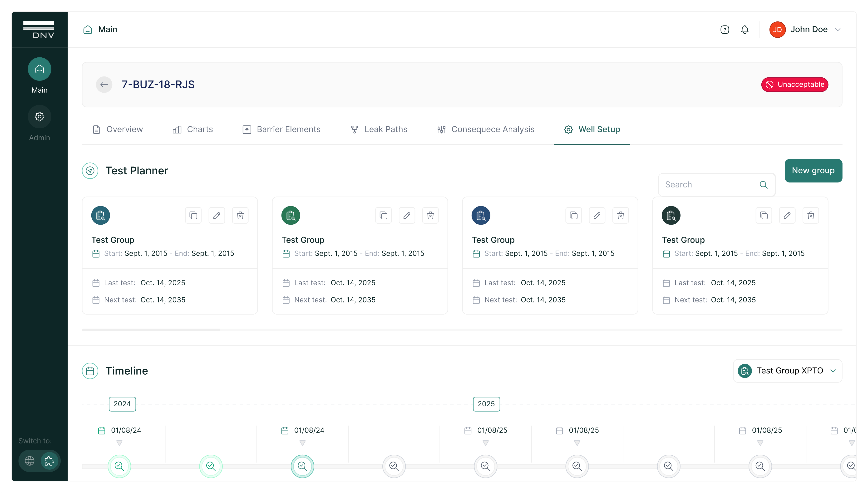Duplicate the first Test Group card
The image size is (868, 493).
[x=193, y=215]
